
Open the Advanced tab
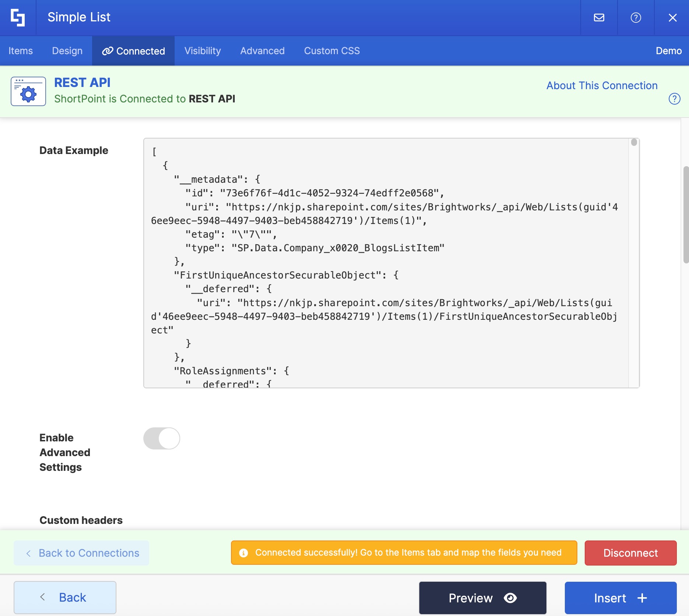262,51
